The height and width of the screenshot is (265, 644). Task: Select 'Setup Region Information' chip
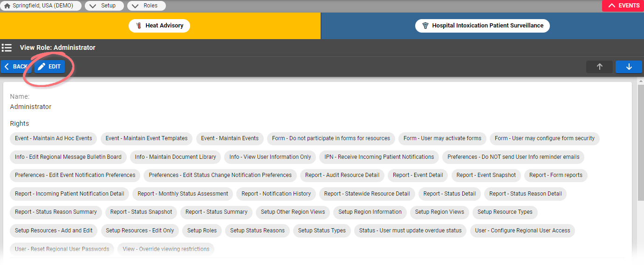[370, 212]
